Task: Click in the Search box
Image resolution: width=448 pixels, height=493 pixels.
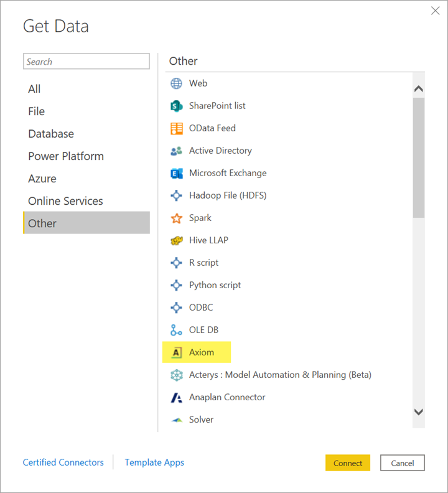Action: pyautogui.click(x=86, y=62)
